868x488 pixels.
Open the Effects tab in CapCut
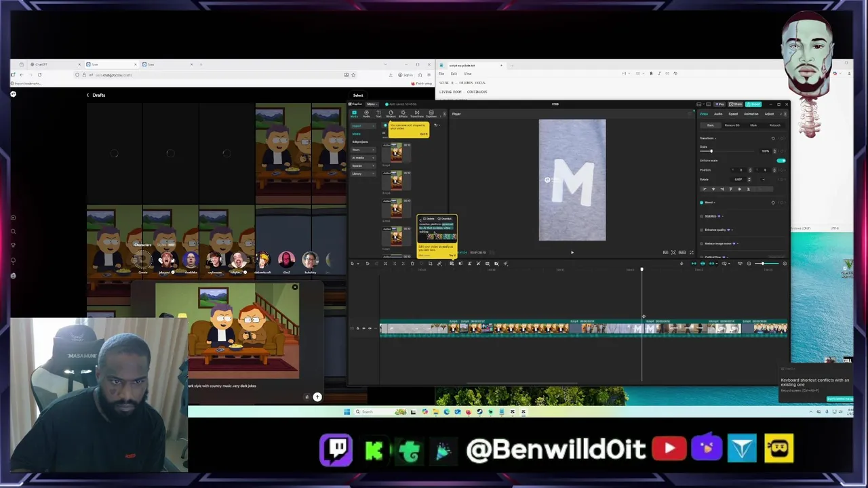(403, 114)
